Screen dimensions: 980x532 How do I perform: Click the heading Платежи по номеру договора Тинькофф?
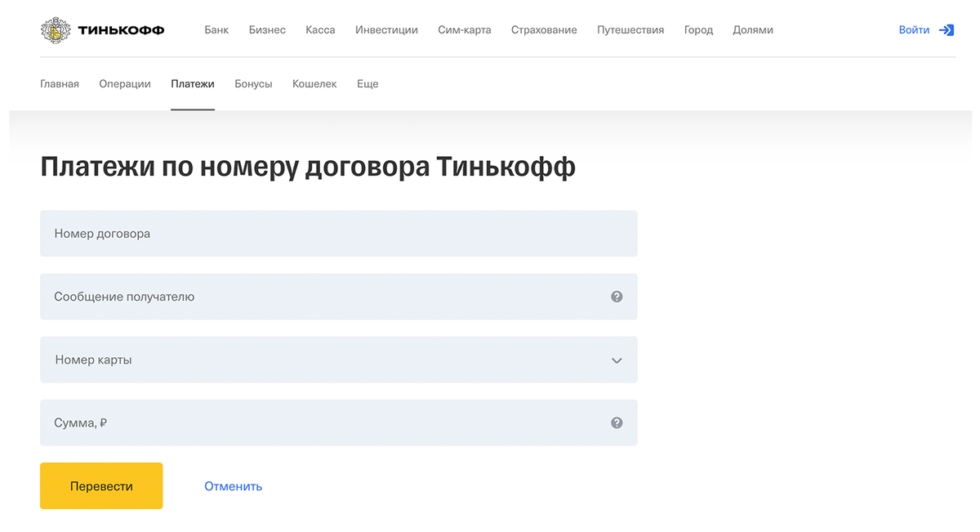click(x=308, y=168)
